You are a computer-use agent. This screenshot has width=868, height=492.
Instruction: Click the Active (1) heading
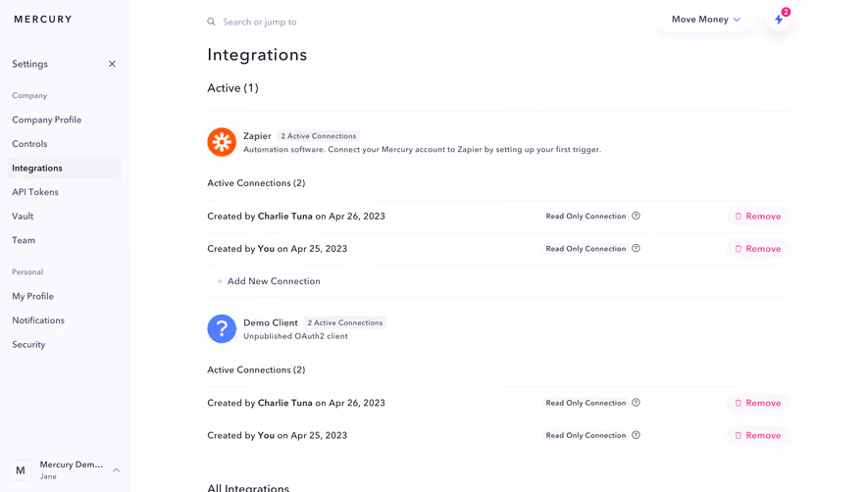coord(232,88)
